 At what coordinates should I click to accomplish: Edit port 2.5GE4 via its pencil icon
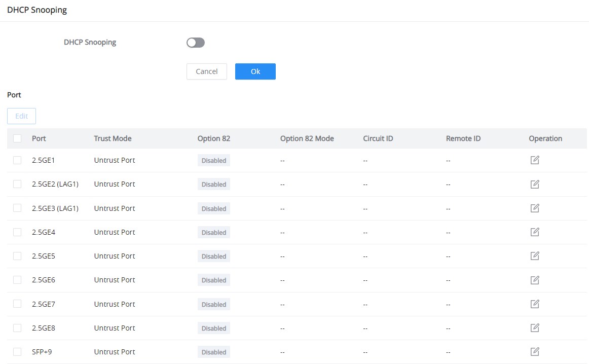(x=535, y=232)
